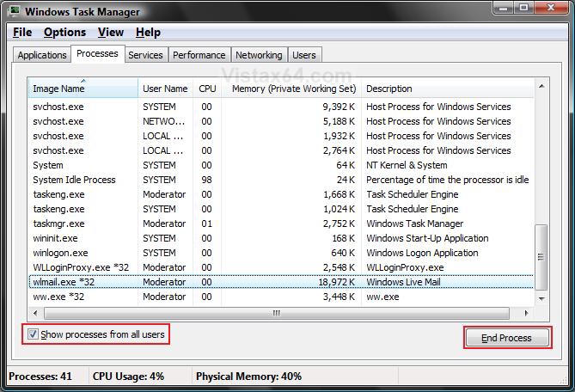Click the horizontal scrollbar thumb
Screen dimensions: 575x392
tap(277, 313)
